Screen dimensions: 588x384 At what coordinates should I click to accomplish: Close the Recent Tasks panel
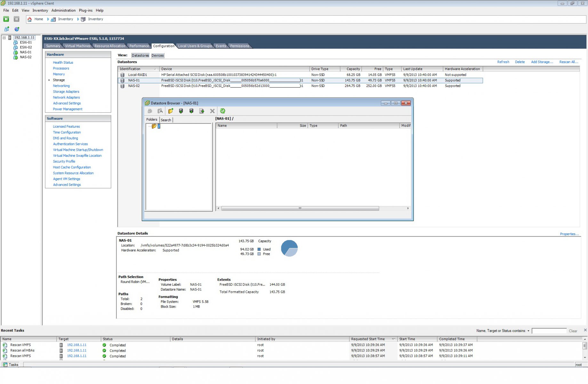(585, 330)
